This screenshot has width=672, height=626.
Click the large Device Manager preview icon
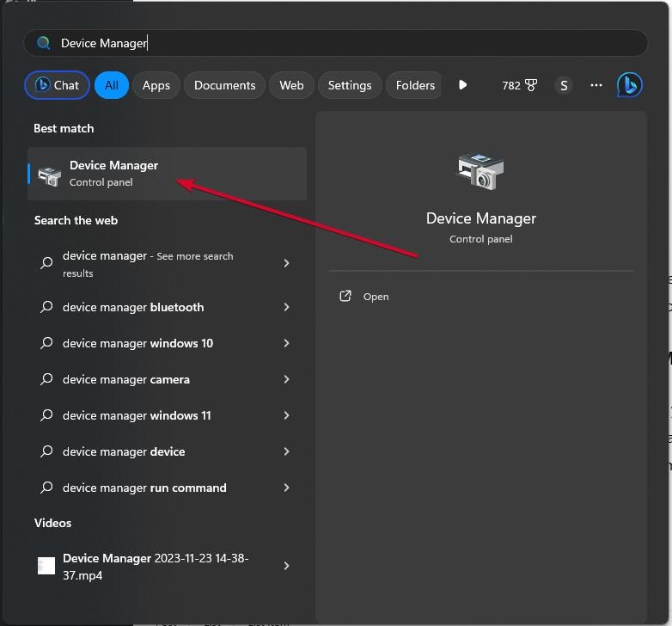(x=481, y=171)
